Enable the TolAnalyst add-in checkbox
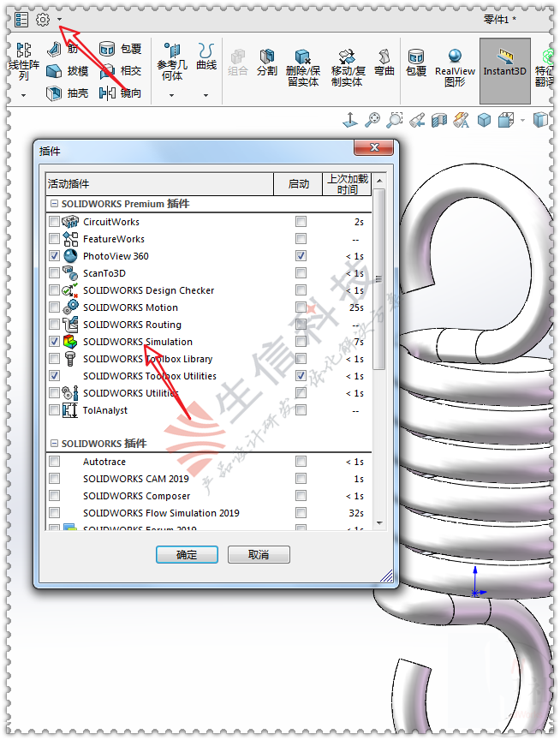This screenshot has height=740, width=560. coord(55,409)
